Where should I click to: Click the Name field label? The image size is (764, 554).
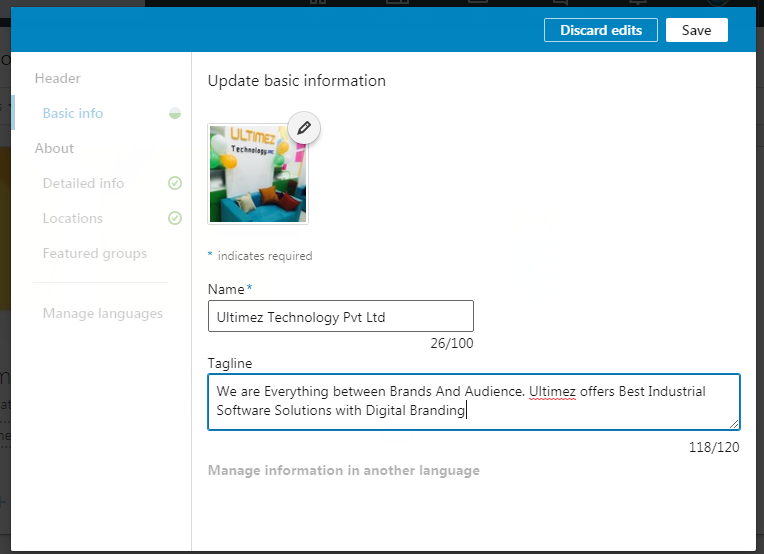point(226,289)
